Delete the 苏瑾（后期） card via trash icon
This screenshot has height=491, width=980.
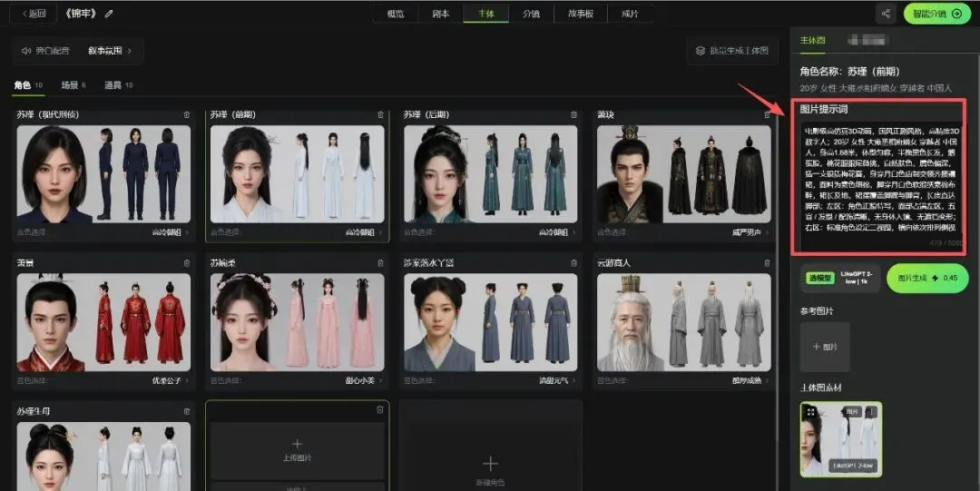pos(573,115)
